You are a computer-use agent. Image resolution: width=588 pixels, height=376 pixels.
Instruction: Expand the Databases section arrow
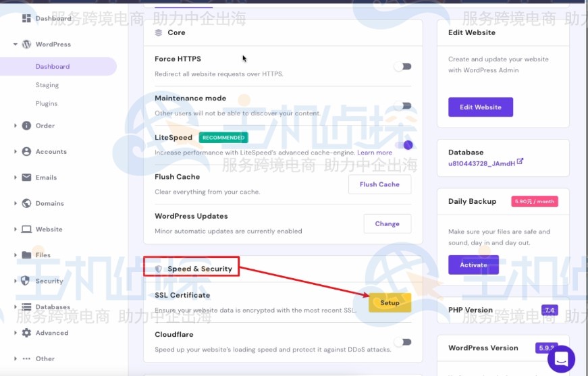tap(16, 306)
